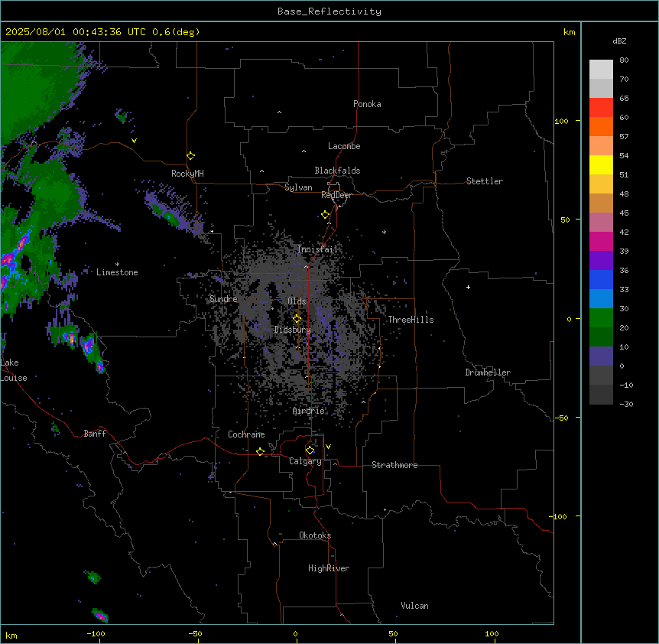Click the RockyMH label
This screenshot has height=644, width=659.
(187, 174)
